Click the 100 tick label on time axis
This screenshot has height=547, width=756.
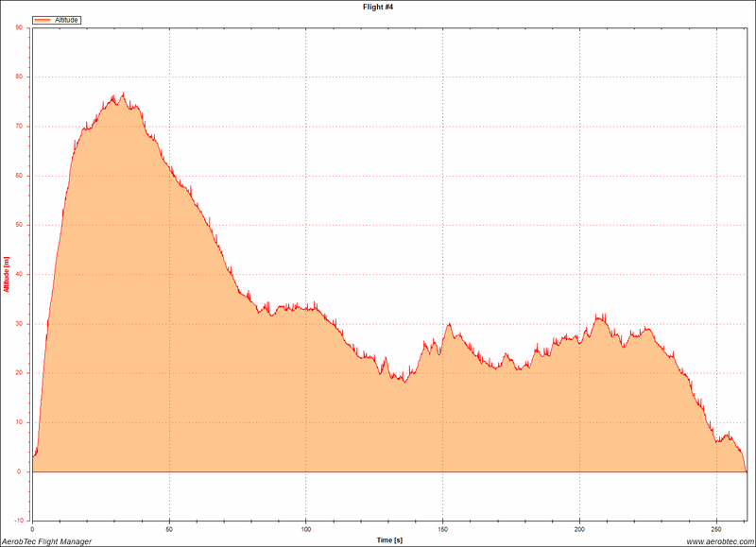point(305,529)
